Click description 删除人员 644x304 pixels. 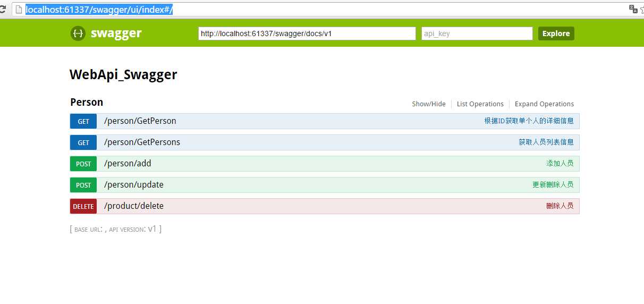[x=560, y=206]
